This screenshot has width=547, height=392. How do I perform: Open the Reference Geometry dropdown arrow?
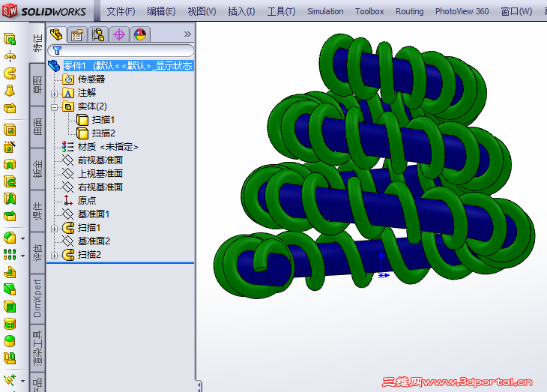[22, 381]
